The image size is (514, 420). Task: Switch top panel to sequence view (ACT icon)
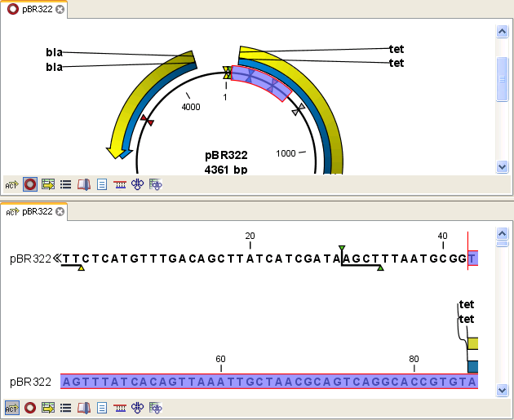coord(11,185)
